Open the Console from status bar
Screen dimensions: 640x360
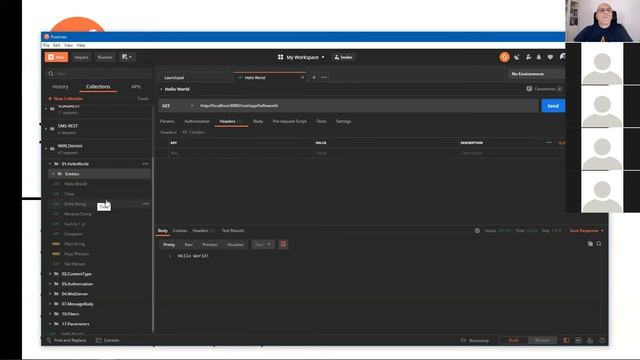107,340
